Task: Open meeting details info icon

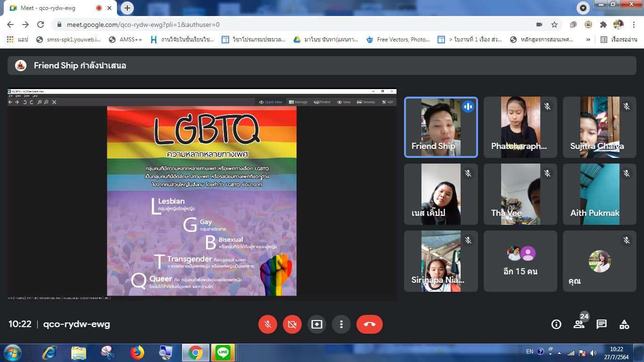Action: tap(556, 324)
